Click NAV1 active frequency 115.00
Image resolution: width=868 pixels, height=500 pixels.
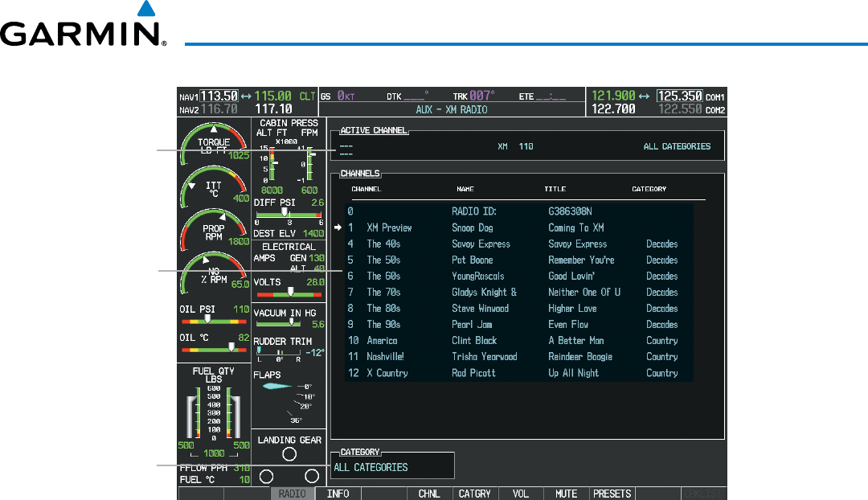coord(273,96)
